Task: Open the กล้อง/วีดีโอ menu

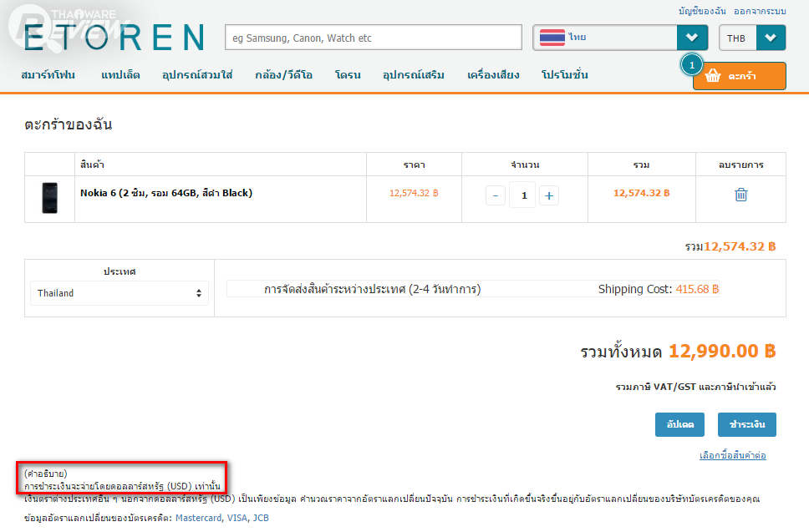Action: [284, 75]
